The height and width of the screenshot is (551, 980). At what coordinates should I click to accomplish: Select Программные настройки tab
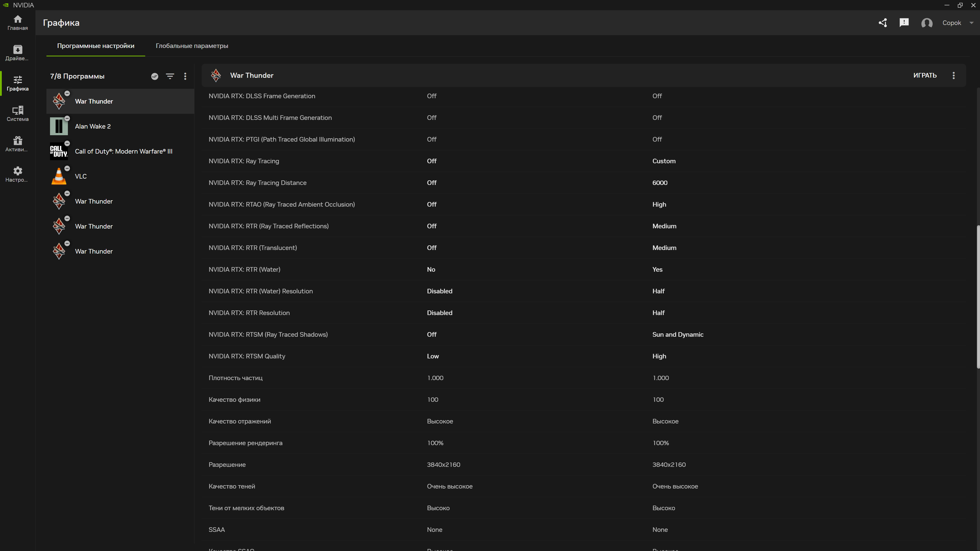pos(95,46)
